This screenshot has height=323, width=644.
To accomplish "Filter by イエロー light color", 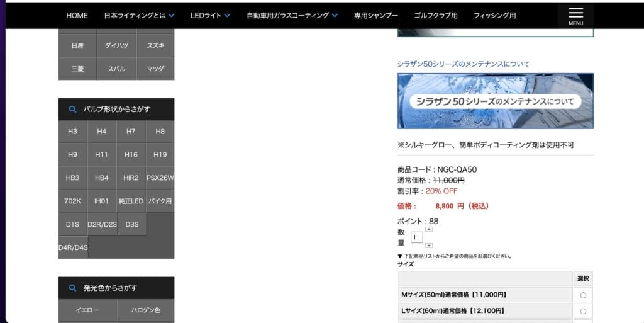I will coord(87,310).
